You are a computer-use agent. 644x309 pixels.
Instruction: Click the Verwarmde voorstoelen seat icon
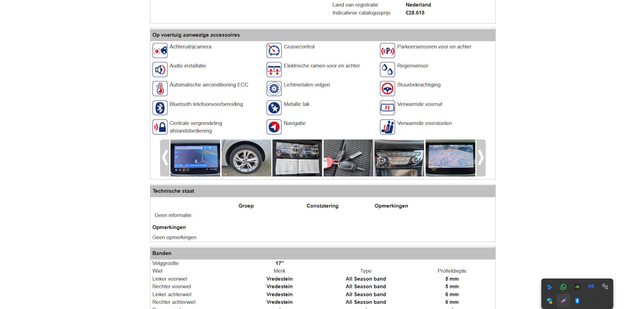[387, 127]
